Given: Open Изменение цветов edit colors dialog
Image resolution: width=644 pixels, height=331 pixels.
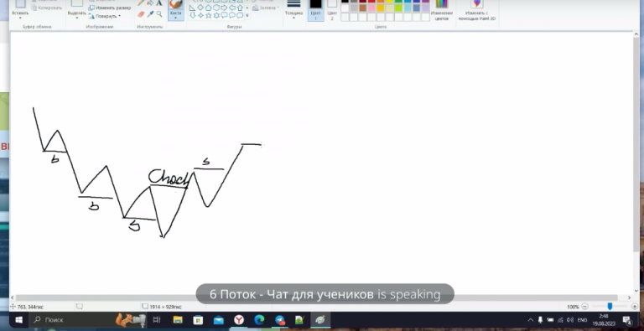Looking at the screenshot, I should [442, 10].
